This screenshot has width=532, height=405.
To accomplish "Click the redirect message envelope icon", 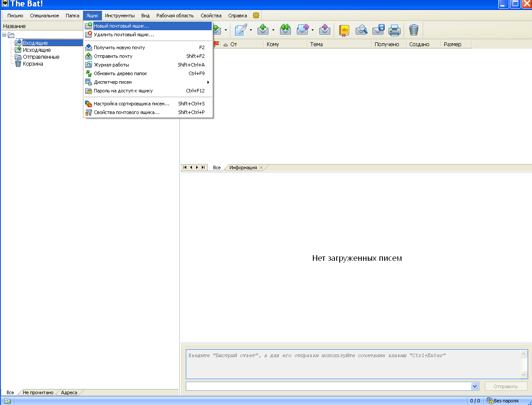I will [x=325, y=30].
